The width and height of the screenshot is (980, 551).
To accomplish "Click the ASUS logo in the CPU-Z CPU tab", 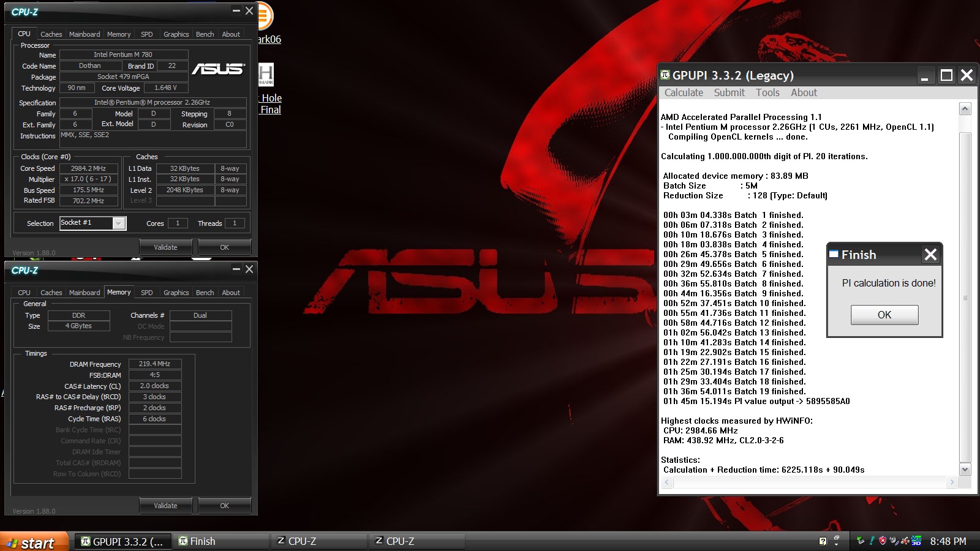I will [x=218, y=69].
